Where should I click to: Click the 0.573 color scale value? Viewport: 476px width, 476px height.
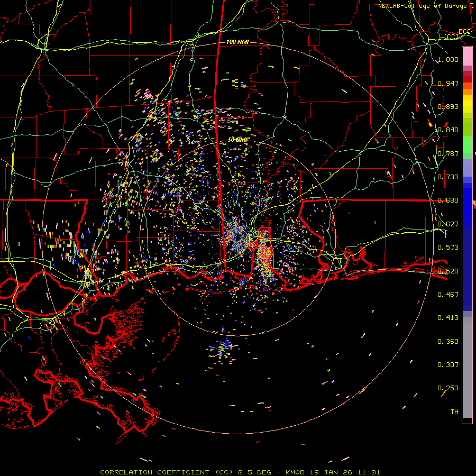(448, 248)
